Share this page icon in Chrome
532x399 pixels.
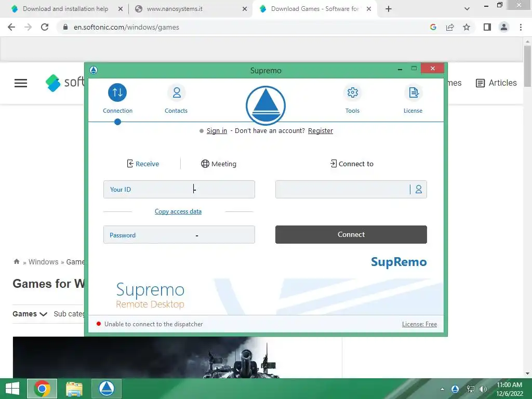pos(450,27)
